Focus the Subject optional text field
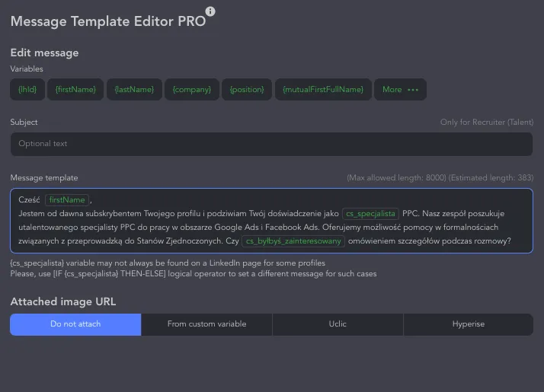Image resolution: width=544 pixels, height=392 pixels. coord(271,144)
